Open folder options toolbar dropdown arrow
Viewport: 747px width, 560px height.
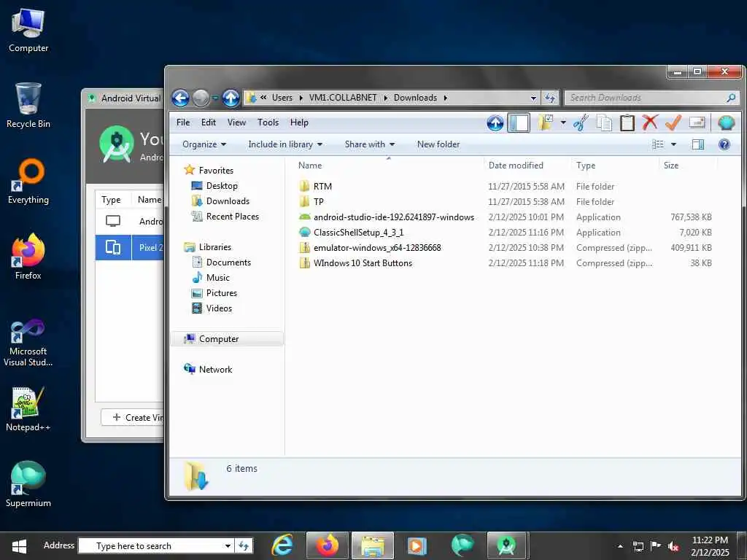[x=563, y=122]
